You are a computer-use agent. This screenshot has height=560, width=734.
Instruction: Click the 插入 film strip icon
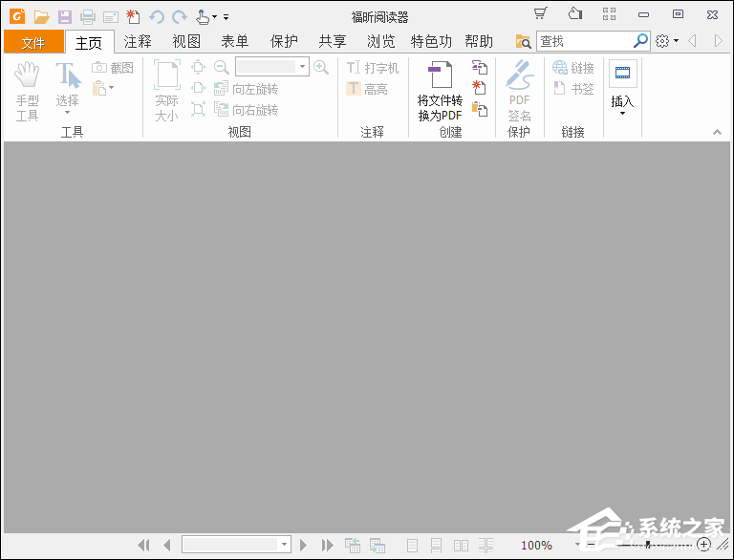click(x=622, y=74)
